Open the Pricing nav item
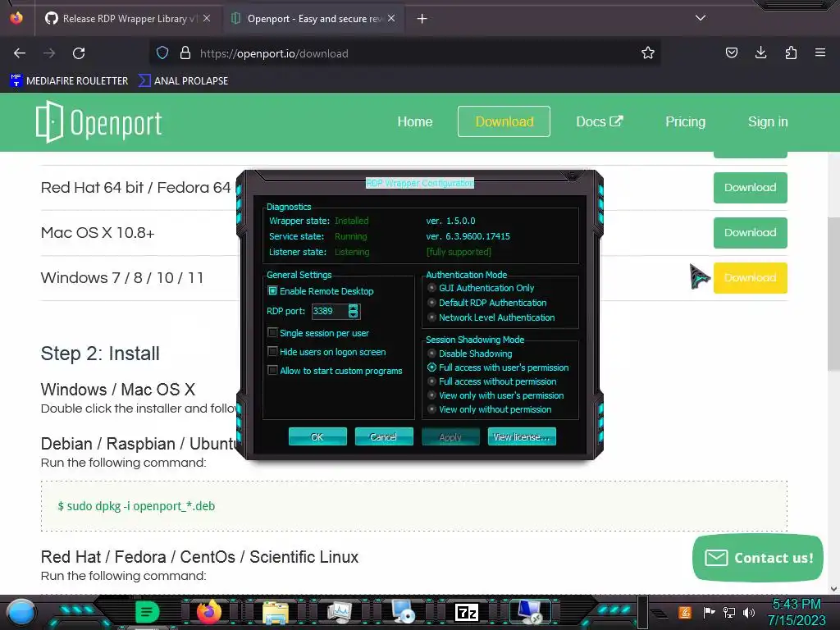This screenshot has height=630, width=840. [685, 121]
